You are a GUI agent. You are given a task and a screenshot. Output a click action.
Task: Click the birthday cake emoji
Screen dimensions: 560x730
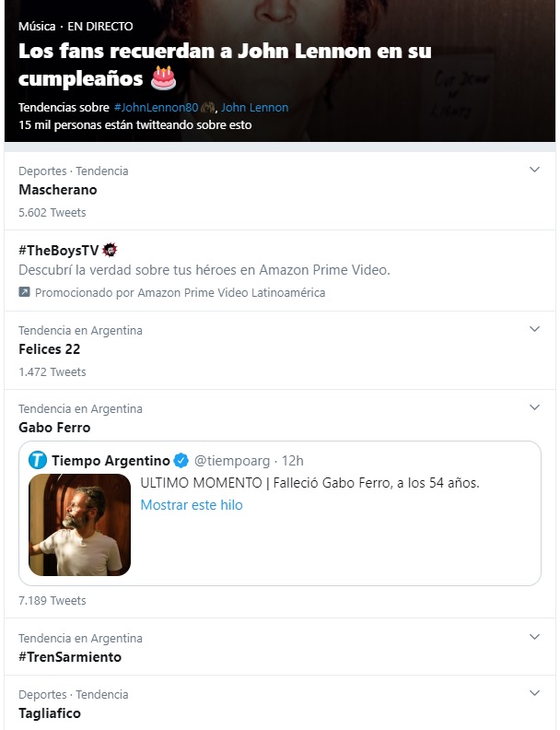coord(163,77)
